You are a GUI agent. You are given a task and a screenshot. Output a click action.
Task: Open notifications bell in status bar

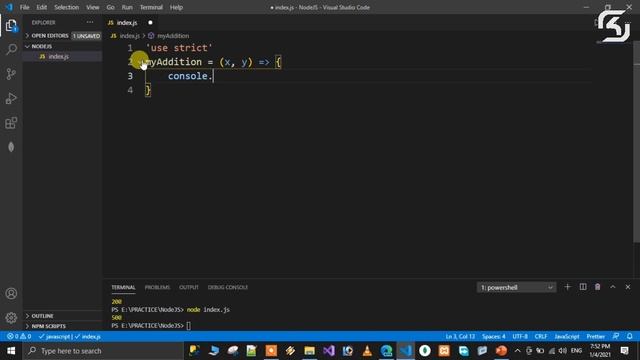[x=629, y=336]
